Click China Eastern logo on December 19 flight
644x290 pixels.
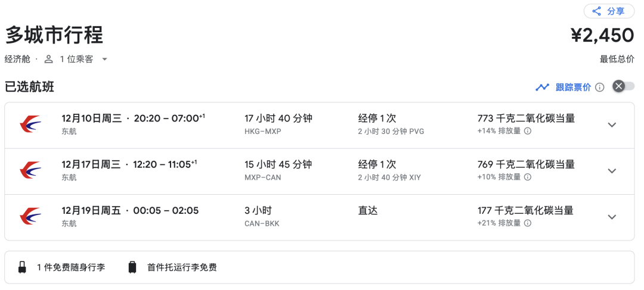pos(30,217)
